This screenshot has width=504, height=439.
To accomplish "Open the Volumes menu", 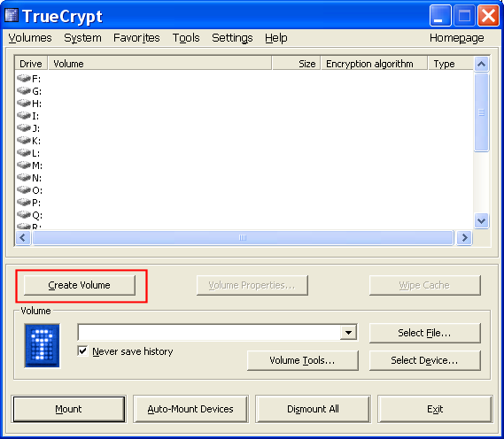I will (x=30, y=38).
